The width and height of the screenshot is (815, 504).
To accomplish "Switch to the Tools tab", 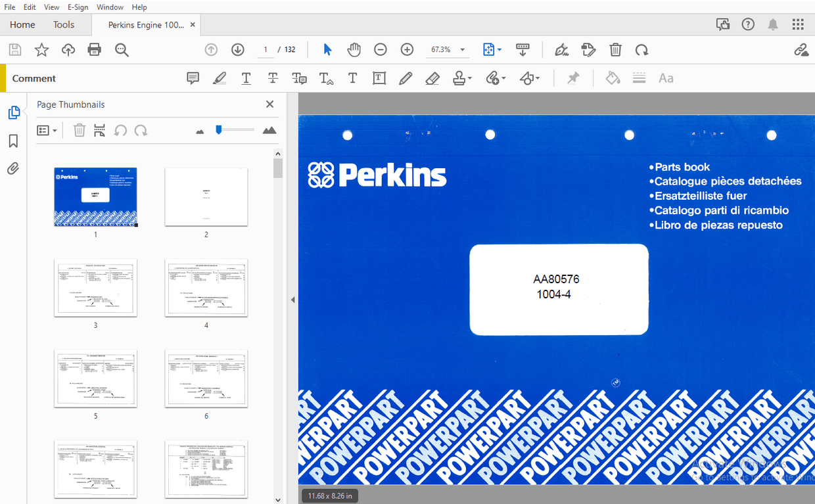I will pos(63,24).
